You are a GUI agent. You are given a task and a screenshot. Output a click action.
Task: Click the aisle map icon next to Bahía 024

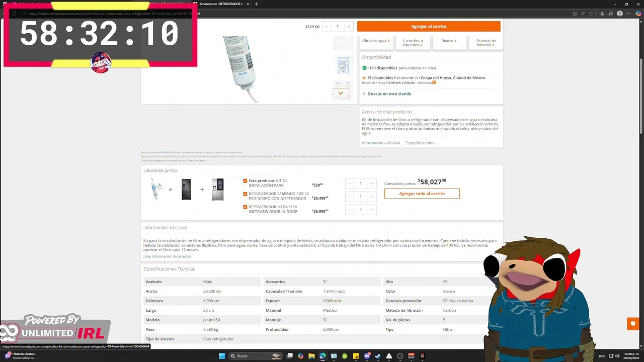pyautogui.click(x=434, y=82)
